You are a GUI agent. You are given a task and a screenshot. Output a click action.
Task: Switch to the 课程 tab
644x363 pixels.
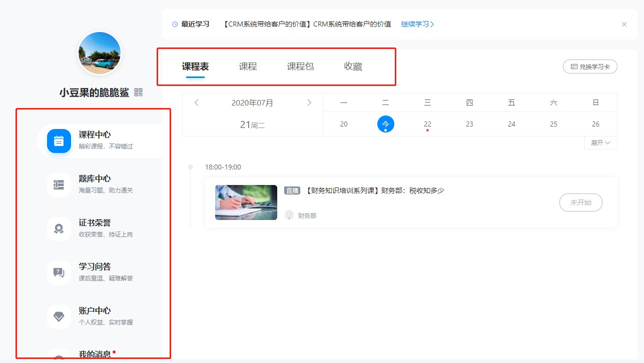tap(248, 66)
